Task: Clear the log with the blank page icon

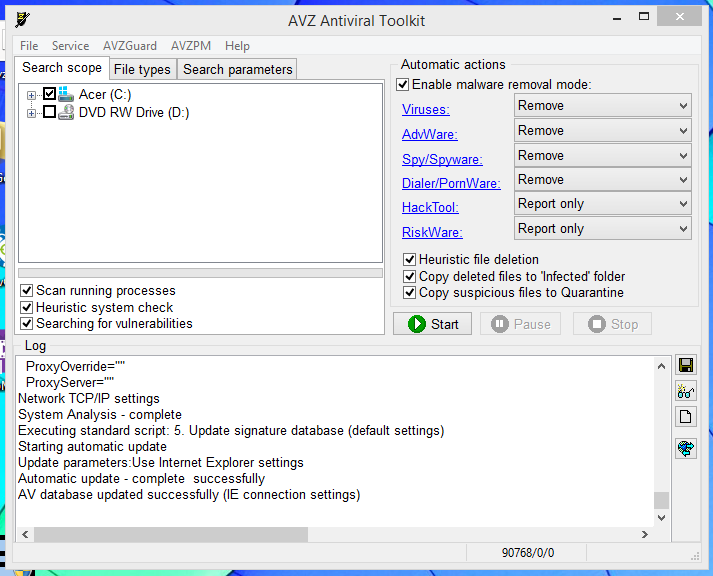Action: (x=686, y=416)
